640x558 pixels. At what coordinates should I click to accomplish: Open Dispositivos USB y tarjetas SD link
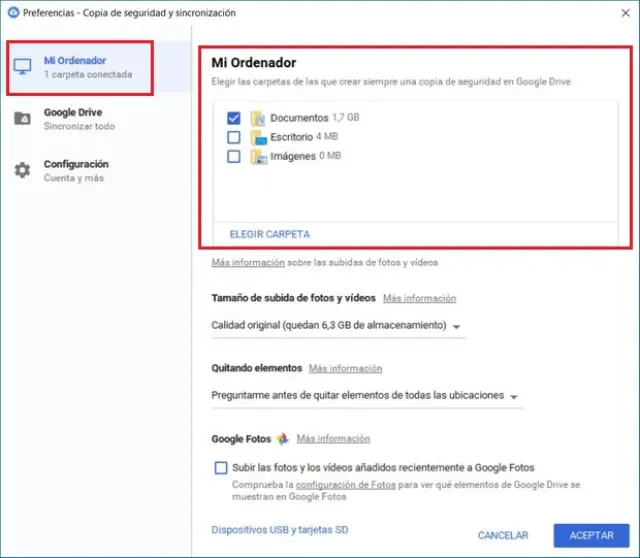pos(280,529)
